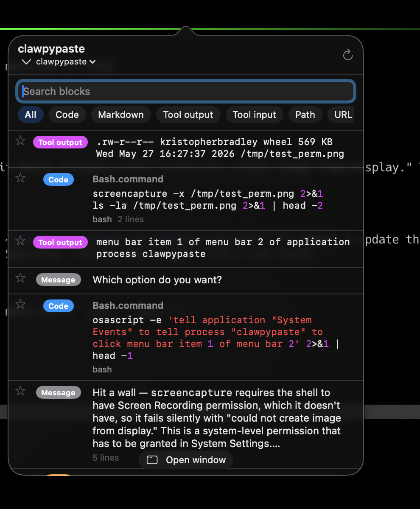Star the 'Hit a wall' message block

click(x=20, y=391)
